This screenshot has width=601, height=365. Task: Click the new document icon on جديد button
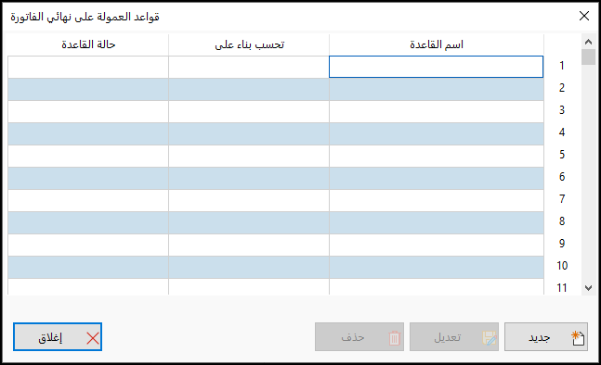coord(578,337)
